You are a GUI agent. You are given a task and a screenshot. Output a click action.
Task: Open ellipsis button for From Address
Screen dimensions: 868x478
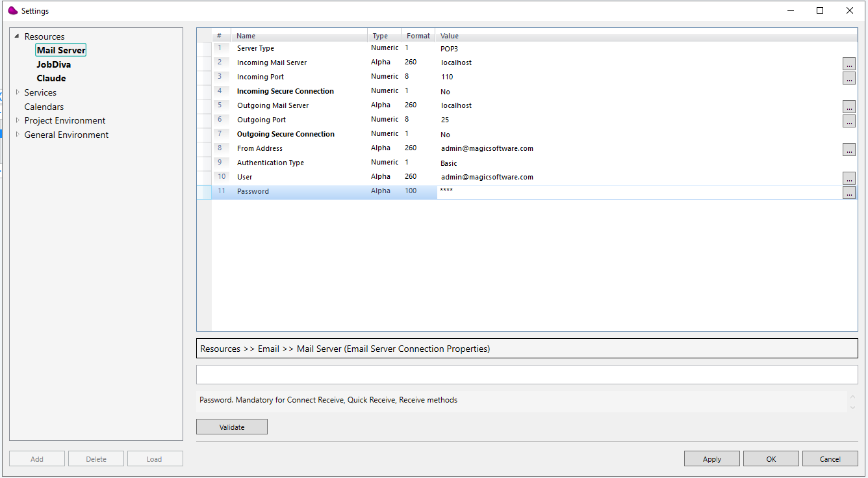849,149
